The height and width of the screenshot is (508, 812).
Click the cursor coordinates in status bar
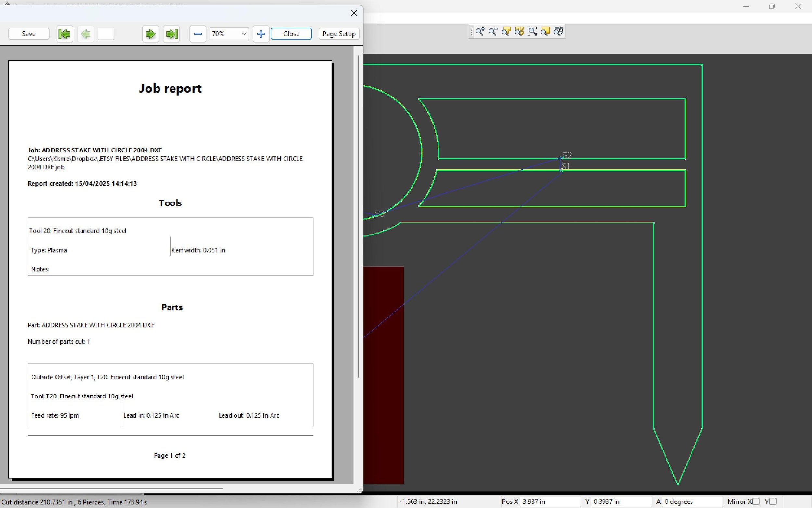(428, 501)
